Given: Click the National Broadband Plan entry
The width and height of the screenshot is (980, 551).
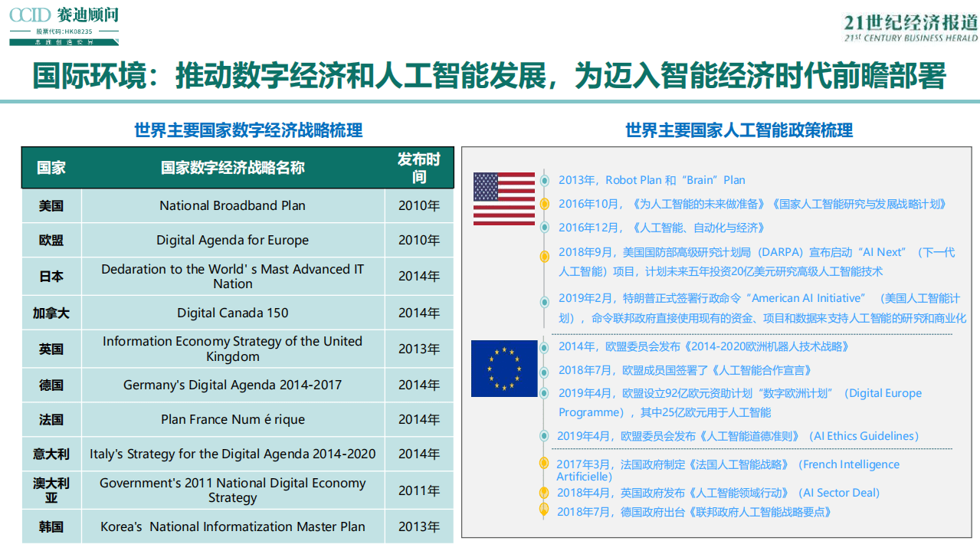Looking at the screenshot, I should click(x=233, y=205).
